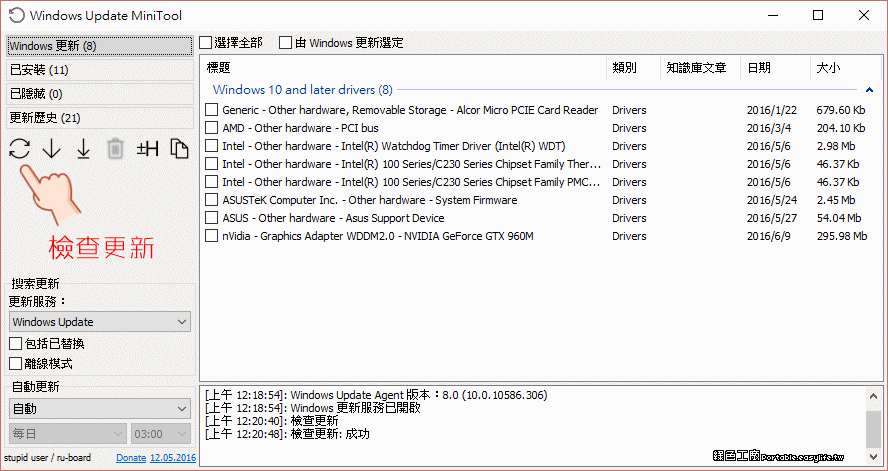Click the trash can uninstall icon
Image resolution: width=888 pixels, height=471 pixels.
115,149
